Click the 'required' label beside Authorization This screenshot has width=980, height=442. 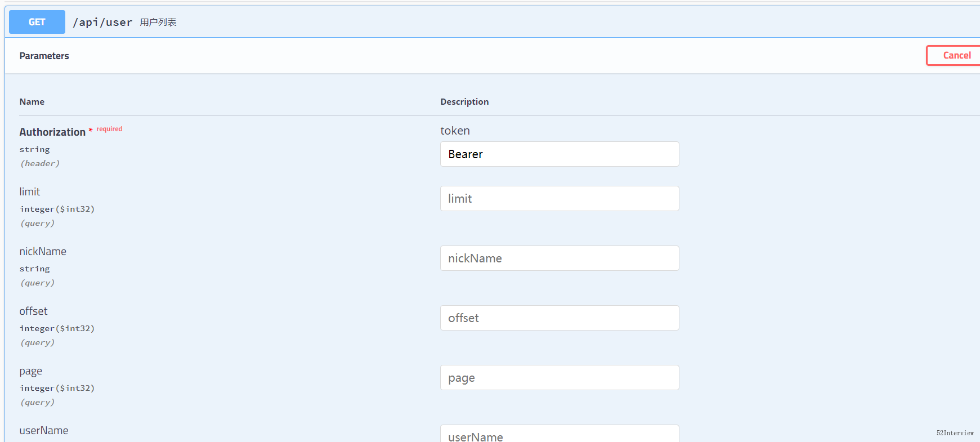pos(109,129)
